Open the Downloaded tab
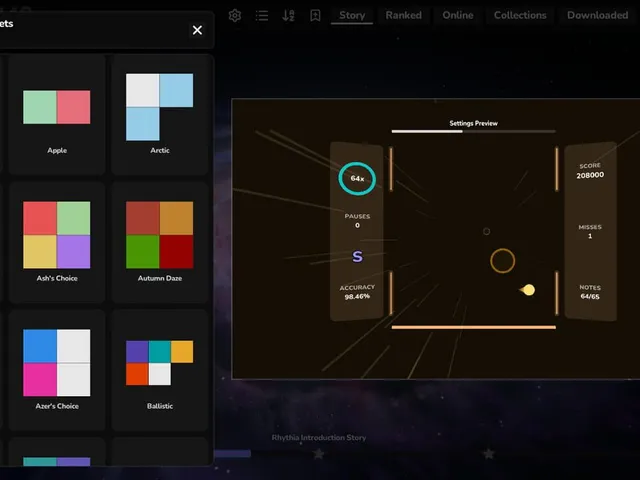This screenshot has width=640, height=480. (x=598, y=16)
